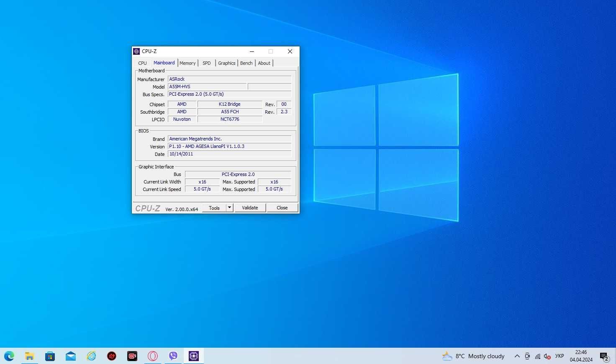
Task: Switch to the Bench tab
Action: (246, 63)
